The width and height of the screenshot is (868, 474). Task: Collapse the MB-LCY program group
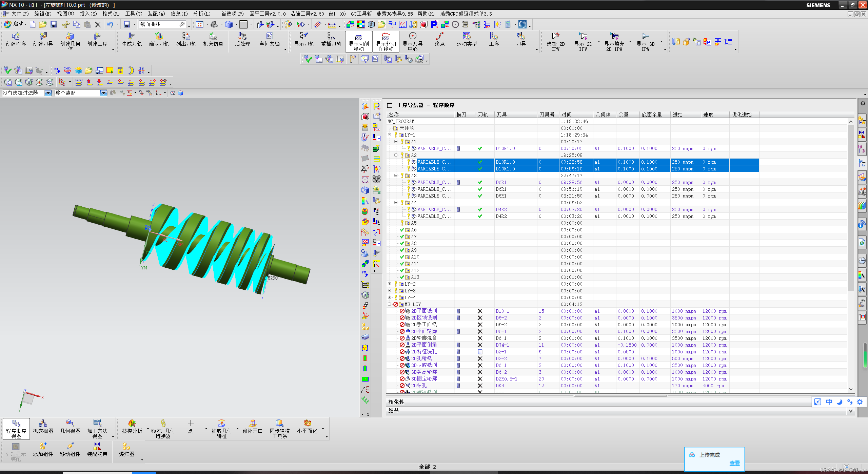(390, 304)
